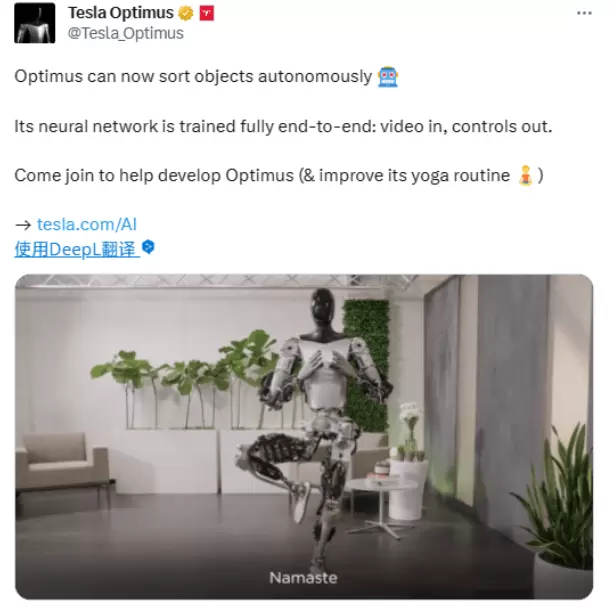
Task: Click the robot emoji in tweet
Action: [388, 76]
